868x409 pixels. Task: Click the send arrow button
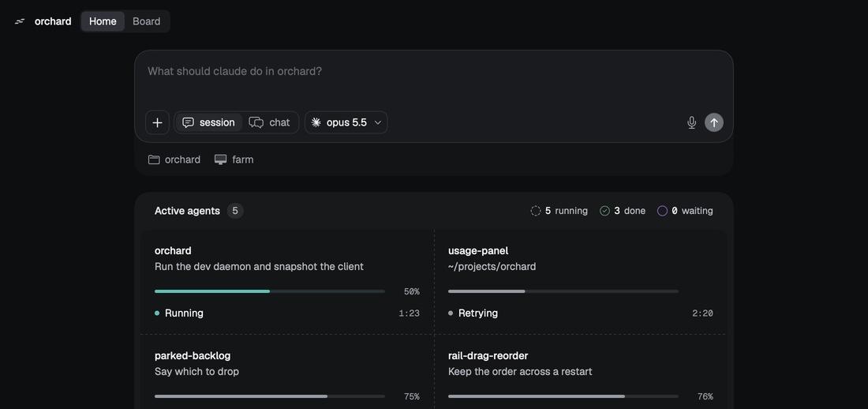click(x=713, y=122)
